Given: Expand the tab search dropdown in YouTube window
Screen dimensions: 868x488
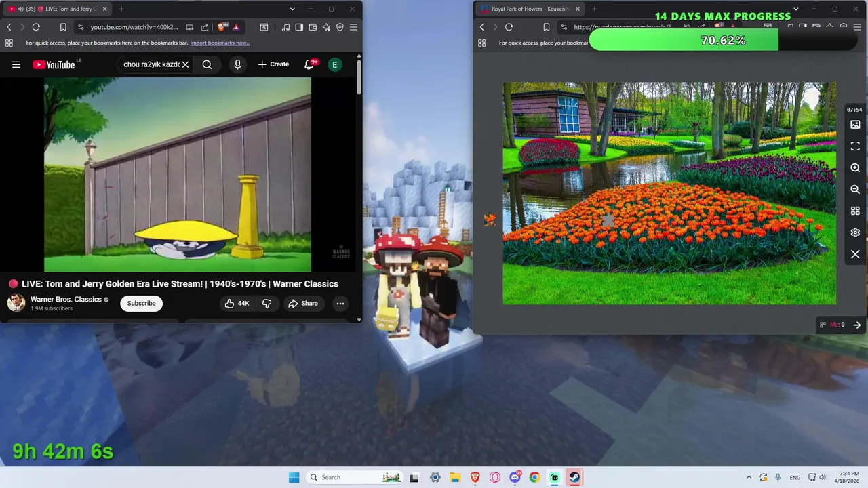Looking at the screenshot, I should [292, 9].
